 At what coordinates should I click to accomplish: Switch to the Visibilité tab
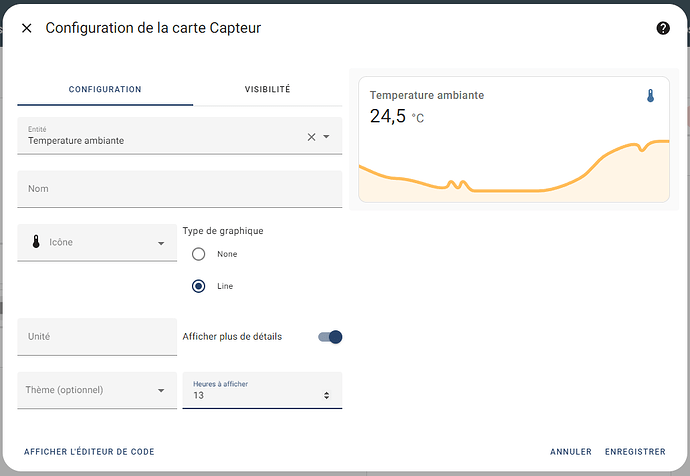point(267,89)
